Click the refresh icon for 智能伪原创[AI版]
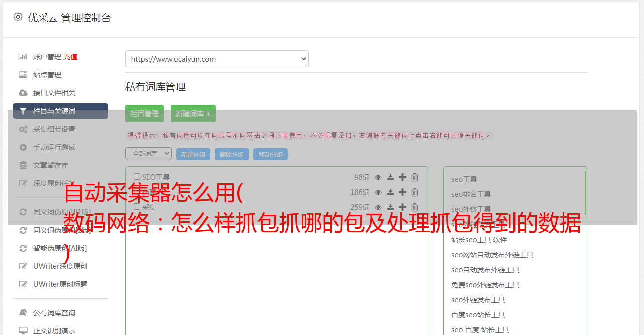Image resolution: width=644 pixels, height=335 pixels. pyautogui.click(x=23, y=248)
